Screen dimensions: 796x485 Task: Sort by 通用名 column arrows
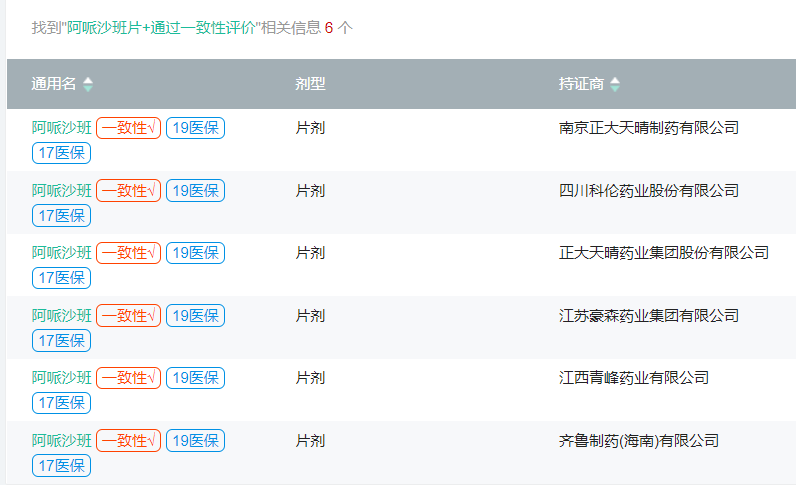(88, 84)
